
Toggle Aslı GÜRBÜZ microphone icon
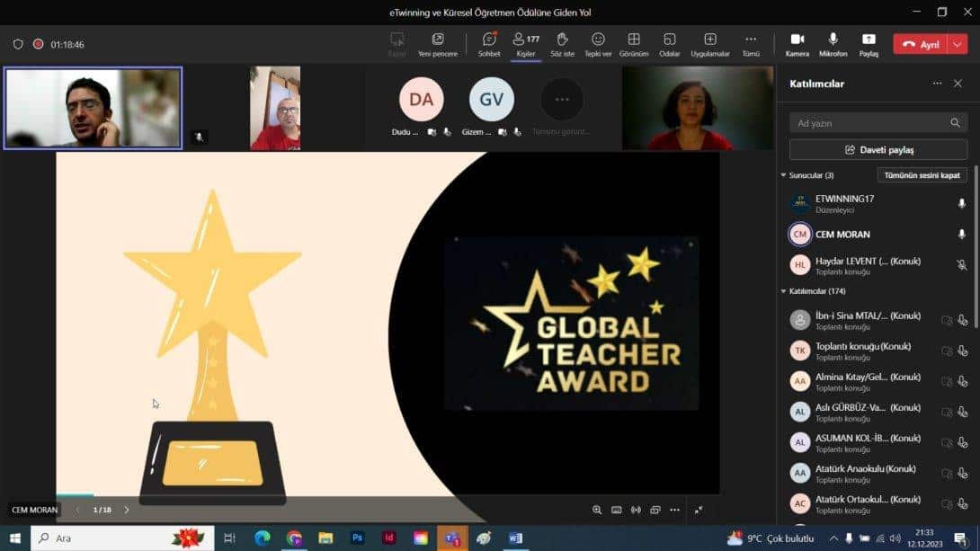point(963,412)
